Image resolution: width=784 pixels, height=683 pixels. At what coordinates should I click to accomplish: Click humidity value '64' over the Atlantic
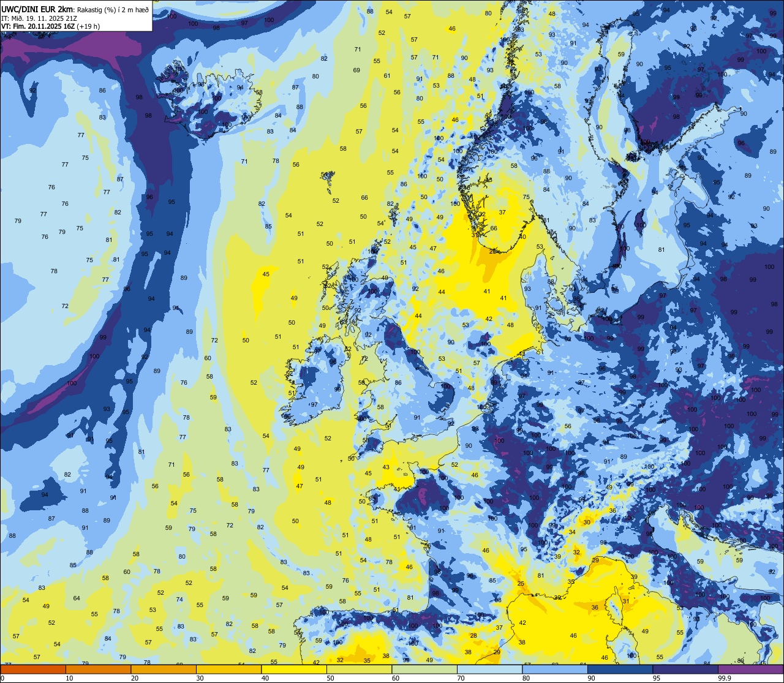(x=77, y=598)
